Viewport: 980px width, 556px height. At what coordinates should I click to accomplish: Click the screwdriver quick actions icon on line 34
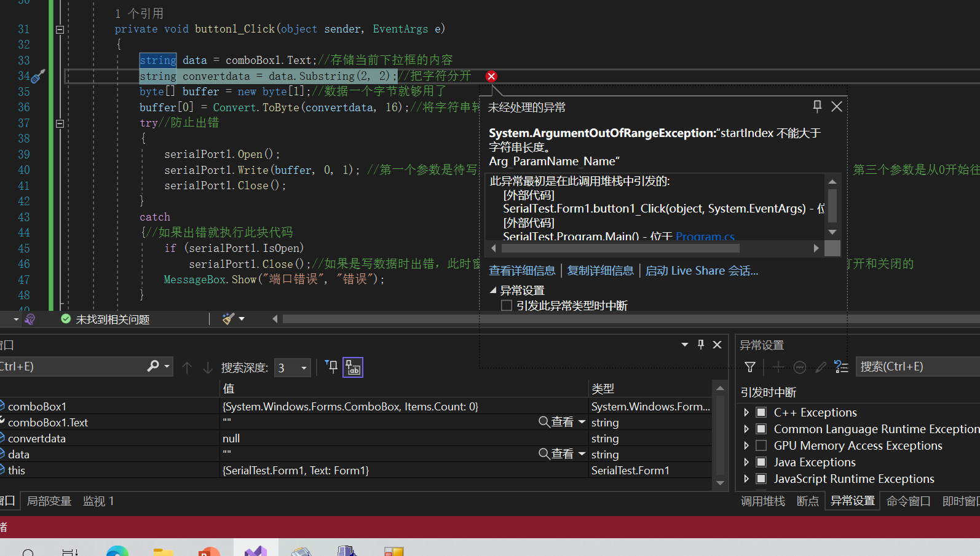pyautogui.click(x=38, y=76)
